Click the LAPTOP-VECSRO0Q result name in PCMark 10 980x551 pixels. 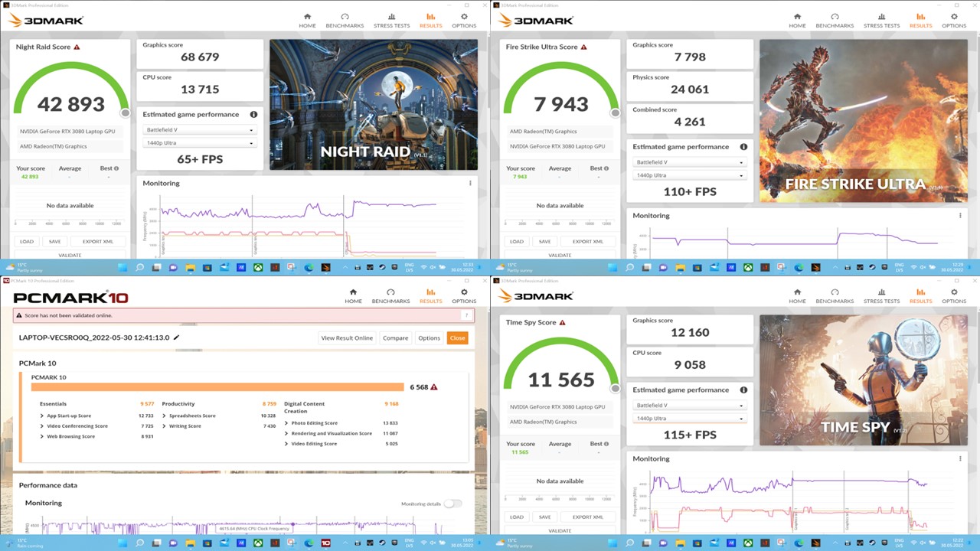[94, 337]
